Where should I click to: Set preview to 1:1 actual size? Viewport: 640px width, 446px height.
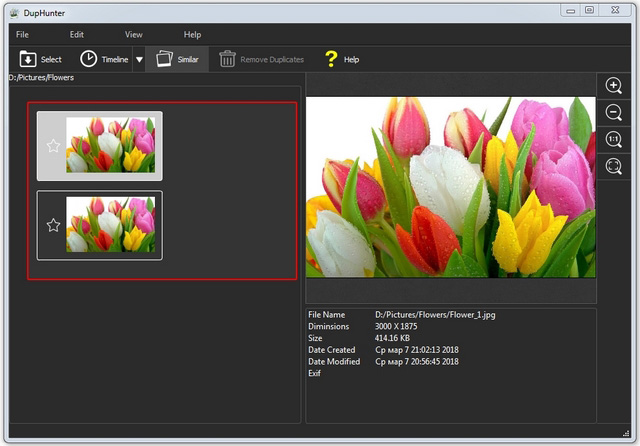point(614,139)
